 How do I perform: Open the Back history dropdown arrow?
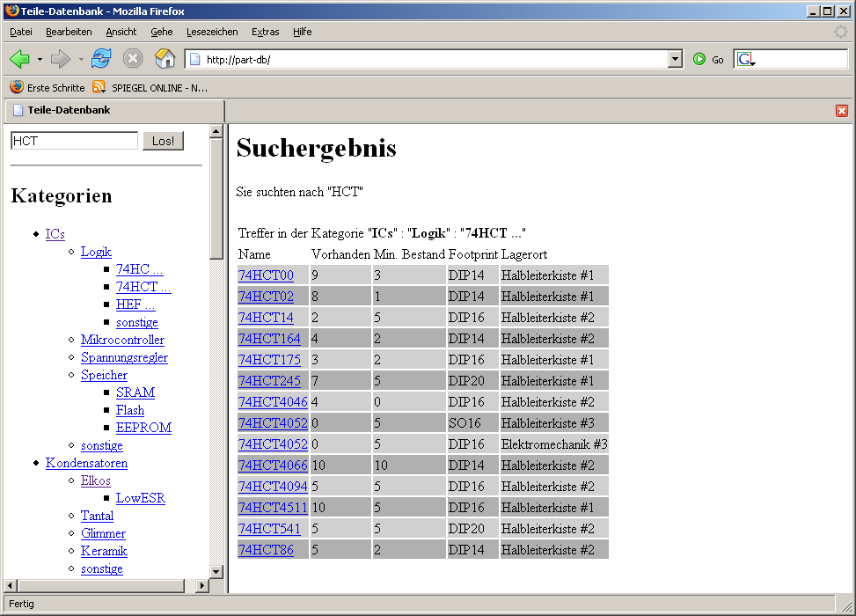click(x=40, y=59)
